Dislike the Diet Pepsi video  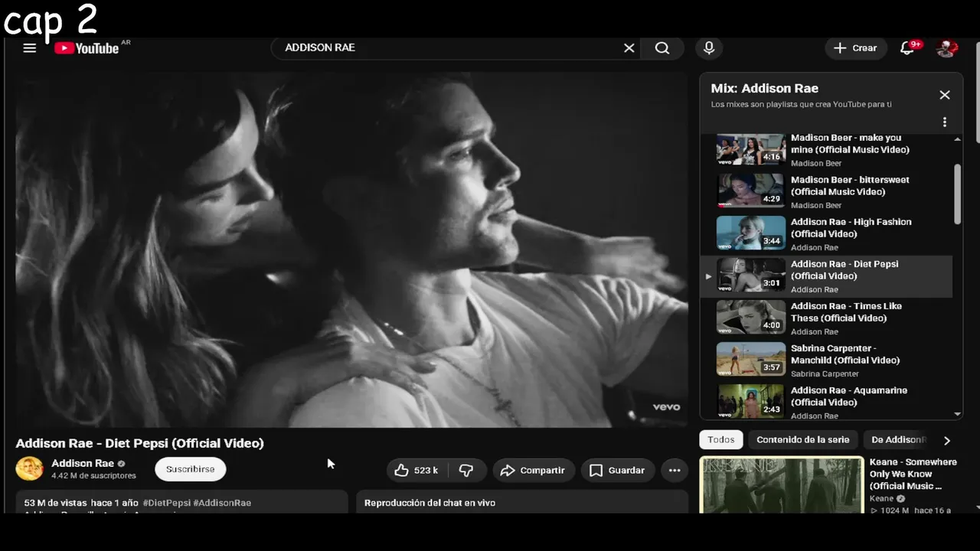pyautogui.click(x=466, y=470)
